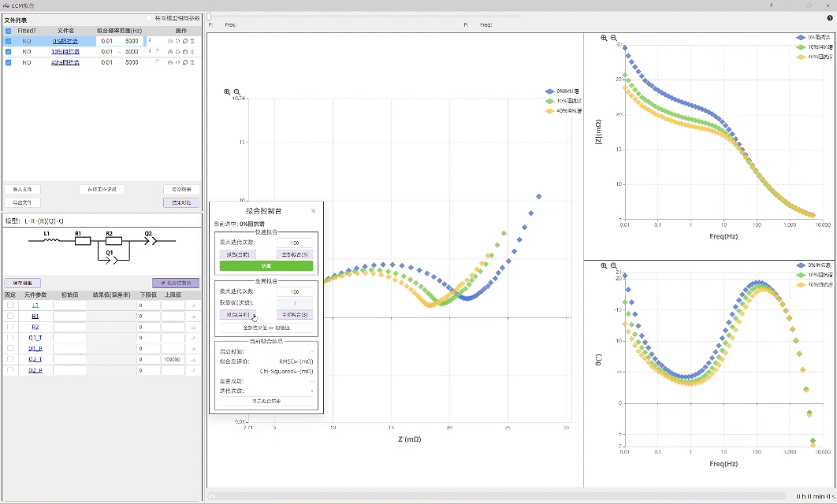Zoom out on the Nyquist plot

pyautogui.click(x=237, y=92)
